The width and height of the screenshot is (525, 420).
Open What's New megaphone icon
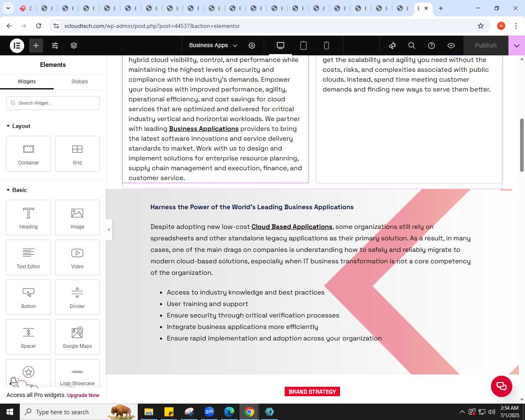coord(392,46)
